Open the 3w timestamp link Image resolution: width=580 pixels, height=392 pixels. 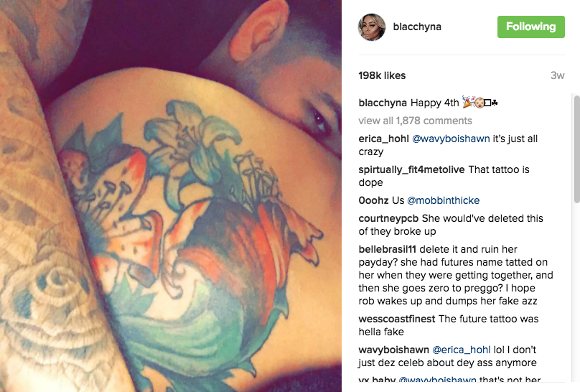tap(558, 75)
